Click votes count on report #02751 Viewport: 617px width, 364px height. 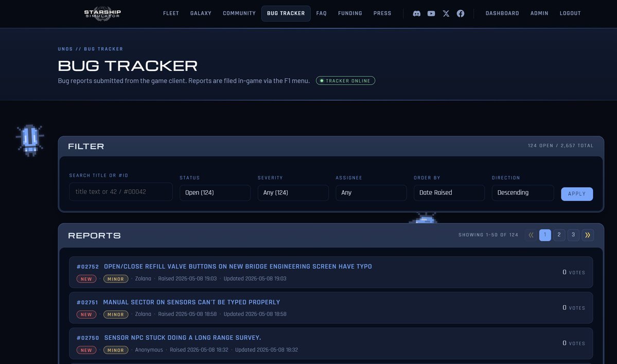[574, 308]
